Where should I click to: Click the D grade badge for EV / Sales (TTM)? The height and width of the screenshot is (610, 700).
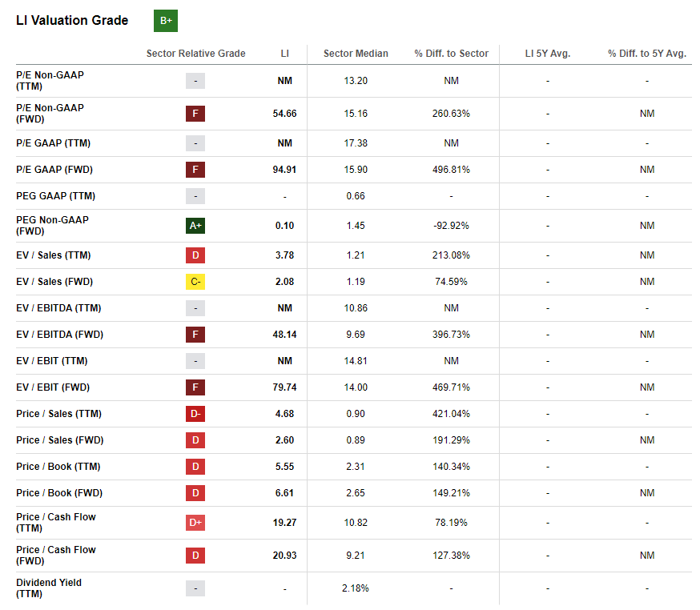(x=195, y=255)
